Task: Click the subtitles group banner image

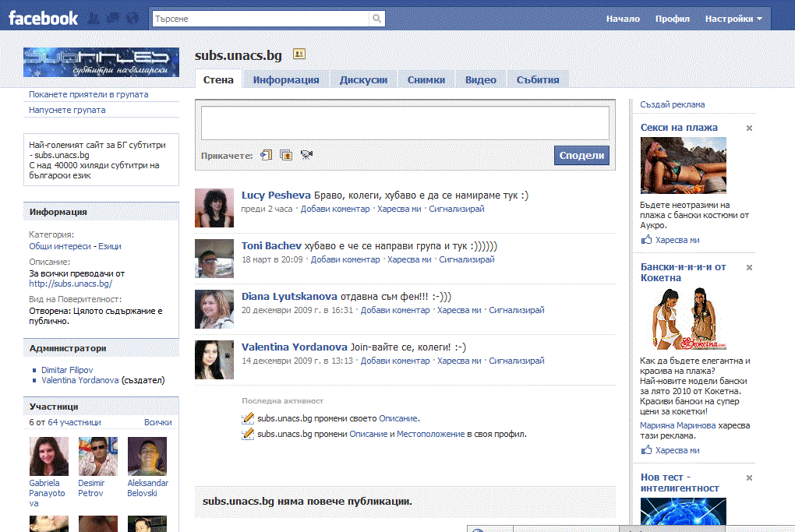Action: [x=101, y=62]
